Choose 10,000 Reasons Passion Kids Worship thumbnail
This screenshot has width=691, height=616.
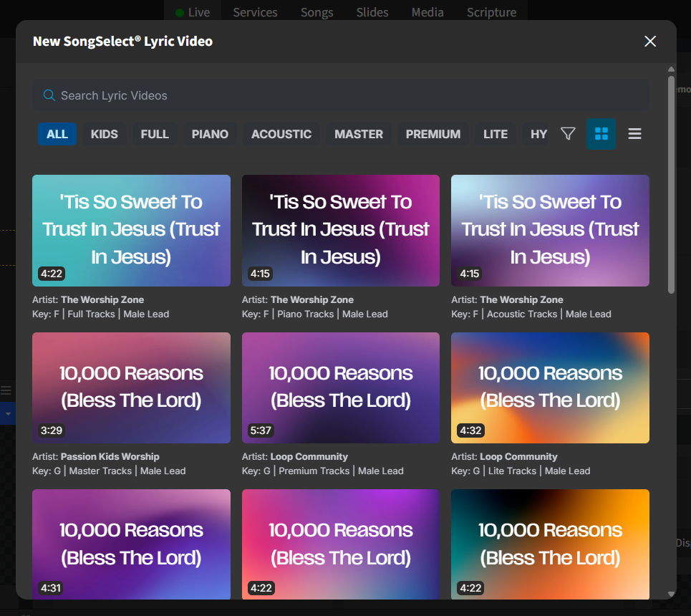(x=131, y=388)
